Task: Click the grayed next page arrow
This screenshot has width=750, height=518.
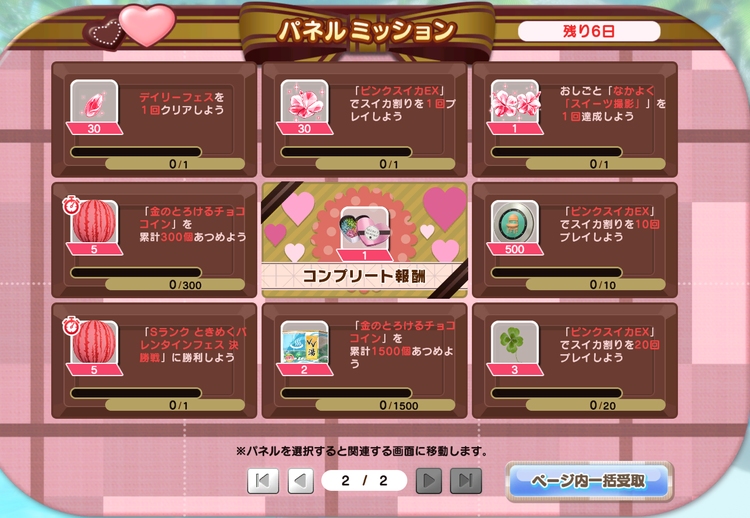Action: [x=429, y=480]
